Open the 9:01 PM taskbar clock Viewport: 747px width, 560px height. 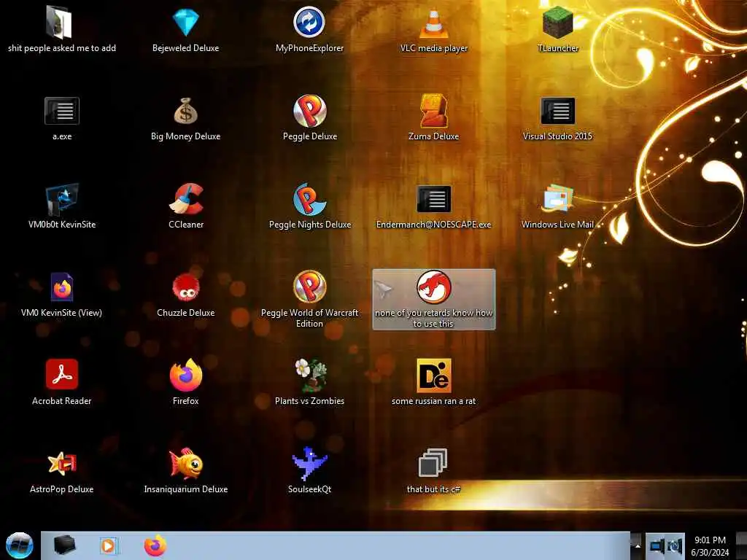(x=710, y=546)
